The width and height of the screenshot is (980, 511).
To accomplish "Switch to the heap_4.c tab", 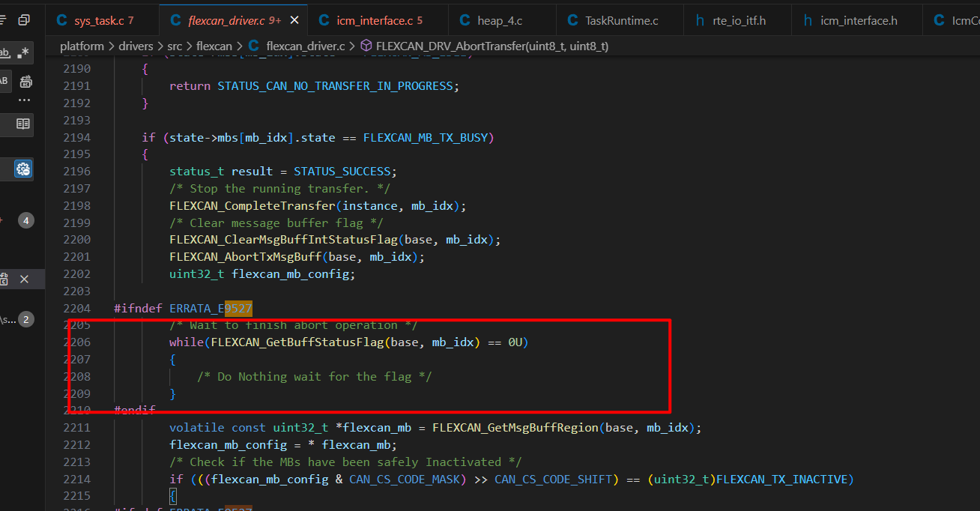I will pos(503,20).
